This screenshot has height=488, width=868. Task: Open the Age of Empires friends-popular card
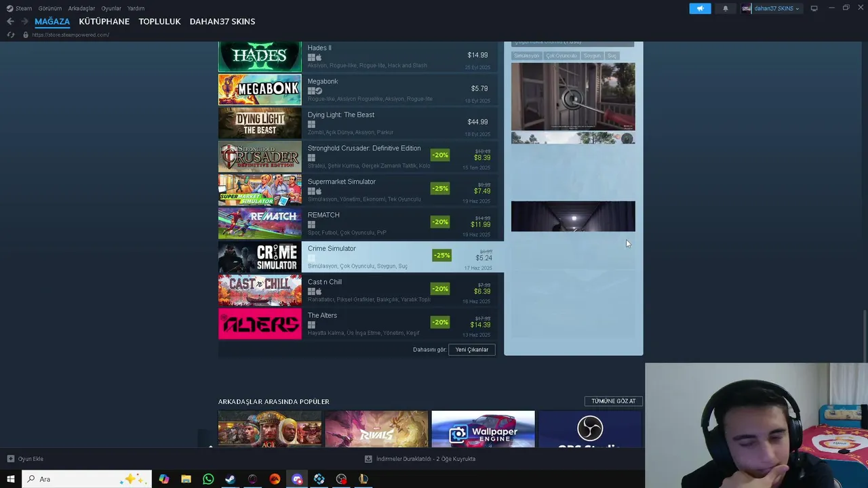point(270,429)
